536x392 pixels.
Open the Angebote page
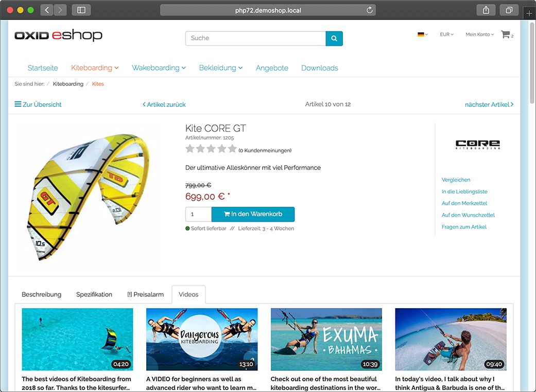[272, 68]
